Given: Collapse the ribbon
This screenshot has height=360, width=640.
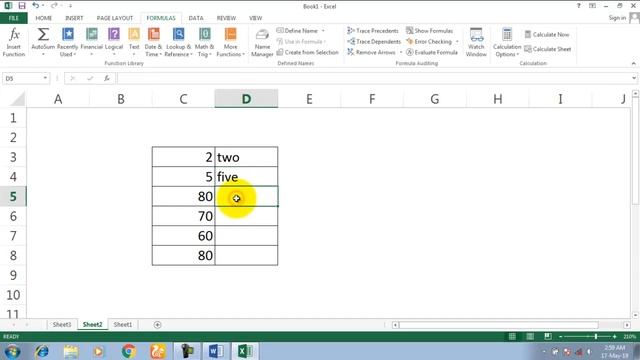Looking at the screenshot, I should pos(633,64).
